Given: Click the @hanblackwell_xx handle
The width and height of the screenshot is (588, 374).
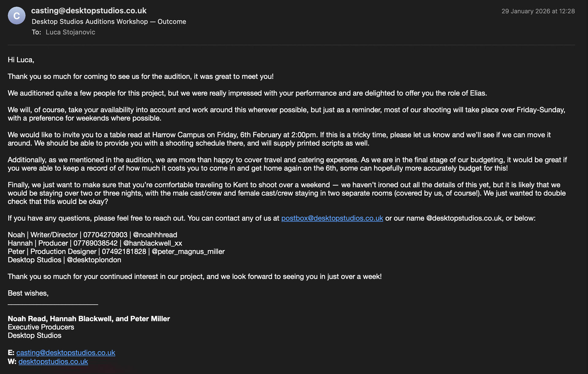Looking at the screenshot, I should pyautogui.click(x=153, y=243).
